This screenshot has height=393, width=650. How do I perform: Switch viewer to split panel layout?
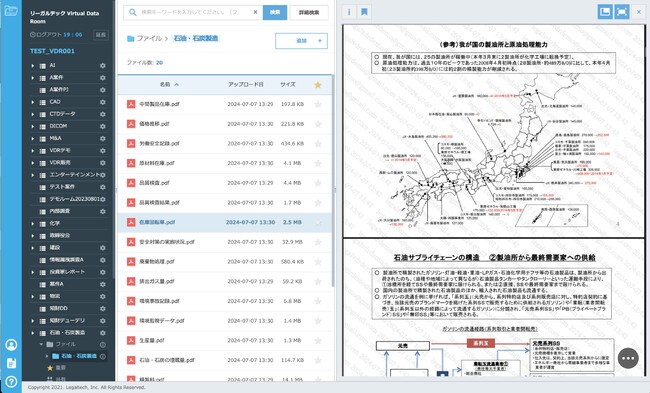pos(605,12)
